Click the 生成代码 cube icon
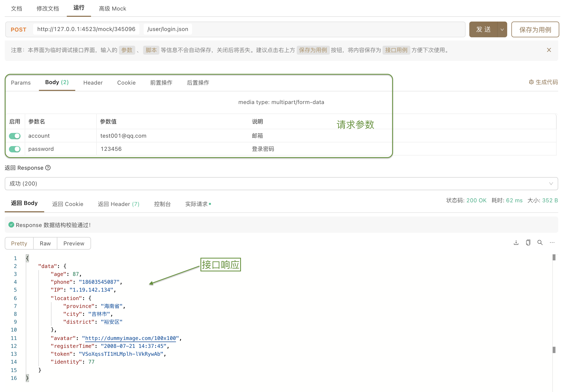This screenshot has height=392, width=564. click(531, 82)
